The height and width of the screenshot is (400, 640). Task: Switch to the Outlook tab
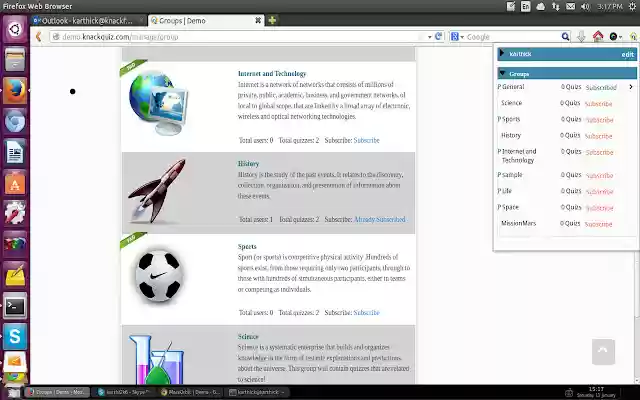(87, 20)
